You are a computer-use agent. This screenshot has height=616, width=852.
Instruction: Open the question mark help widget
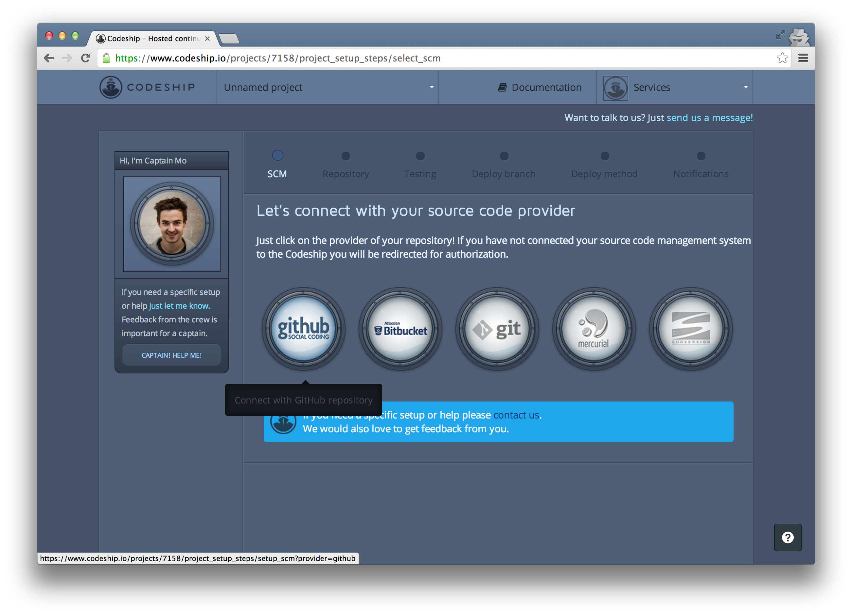tap(788, 537)
